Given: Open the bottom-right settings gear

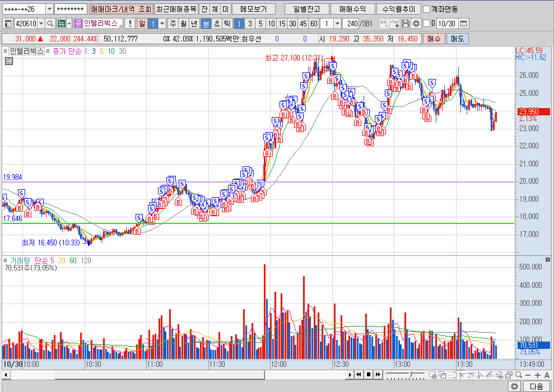Looking at the screenshot, I should click(x=514, y=386).
